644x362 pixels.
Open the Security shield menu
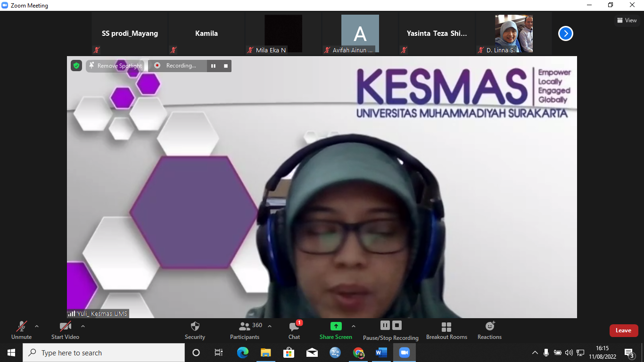click(x=195, y=330)
